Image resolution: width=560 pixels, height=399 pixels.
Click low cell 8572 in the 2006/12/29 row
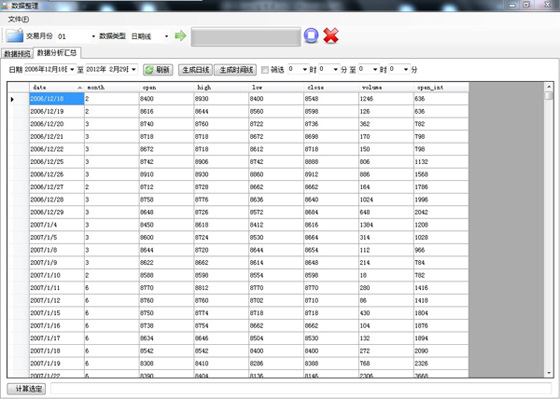(276, 212)
